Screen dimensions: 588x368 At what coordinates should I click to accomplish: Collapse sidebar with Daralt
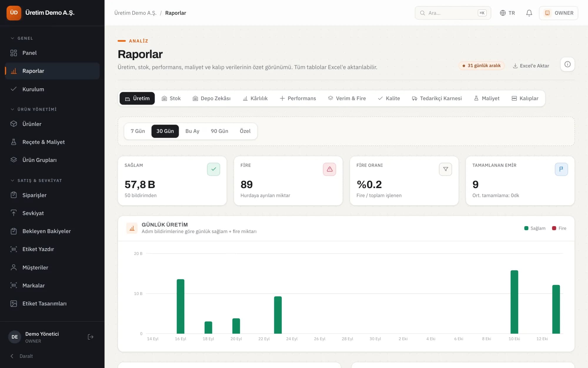coord(22,356)
